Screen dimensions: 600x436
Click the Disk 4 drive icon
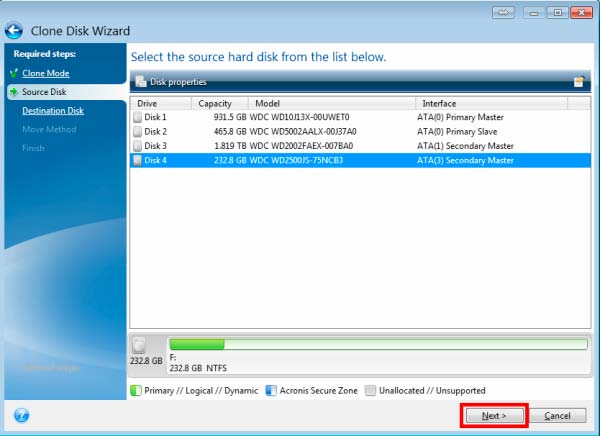coord(137,160)
